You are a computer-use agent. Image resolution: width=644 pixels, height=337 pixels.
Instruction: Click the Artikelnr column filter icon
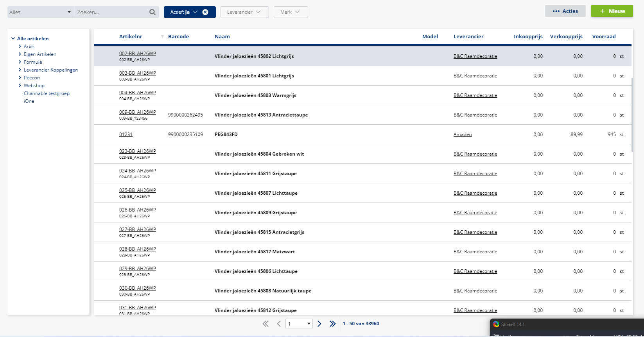pyautogui.click(x=162, y=37)
